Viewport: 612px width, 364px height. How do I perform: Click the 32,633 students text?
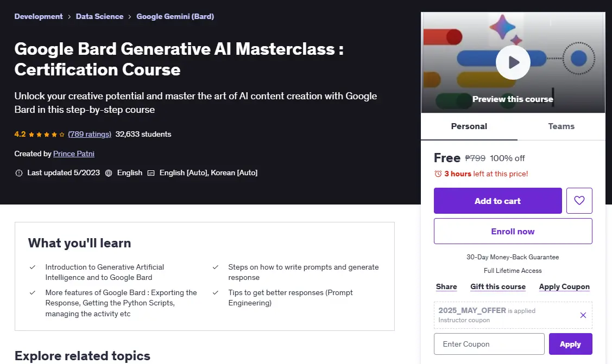[143, 134]
